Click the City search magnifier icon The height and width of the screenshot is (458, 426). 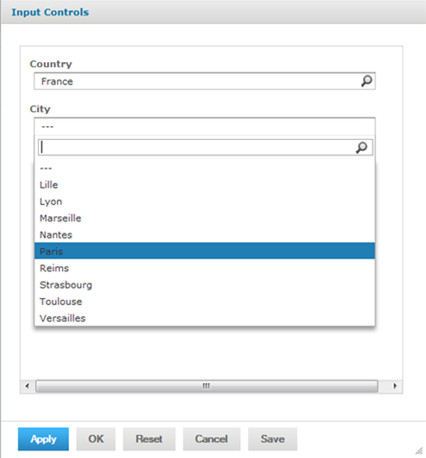(361, 147)
